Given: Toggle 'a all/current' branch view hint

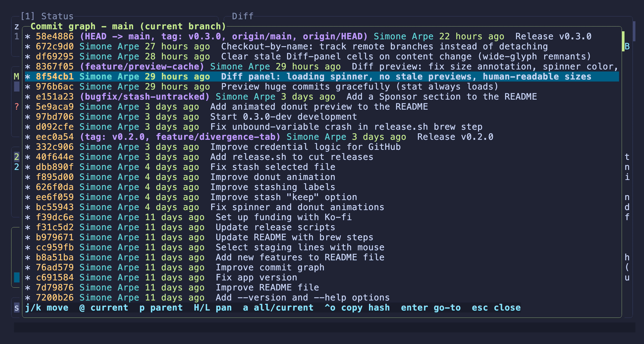Looking at the screenshot, I should (x=278, y=307).
